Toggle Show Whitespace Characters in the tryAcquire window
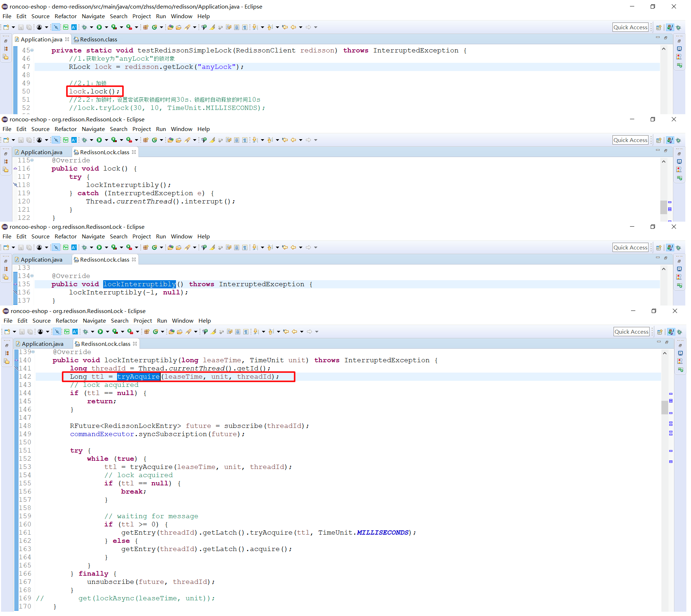Screen dimensions: 691x616 pos(246,332)
